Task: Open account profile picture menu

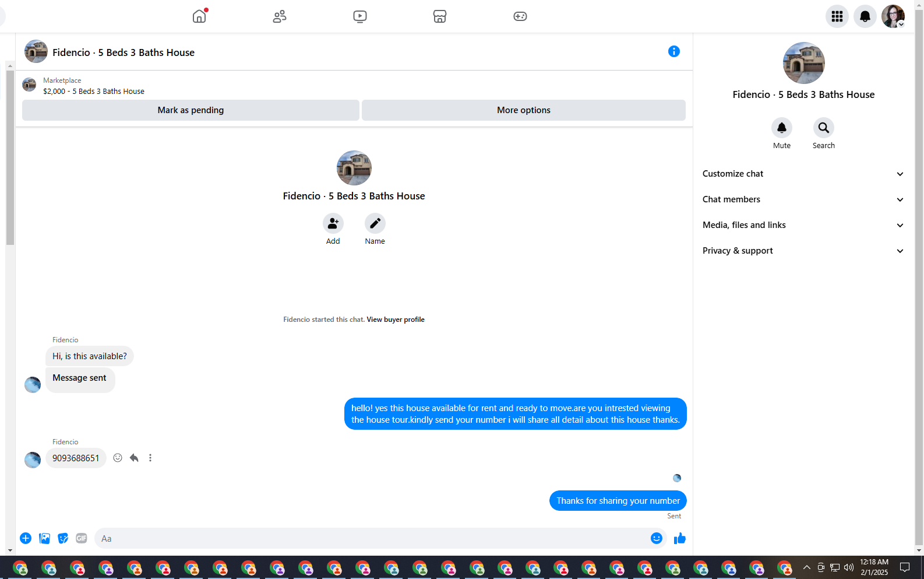Action: 893,16
